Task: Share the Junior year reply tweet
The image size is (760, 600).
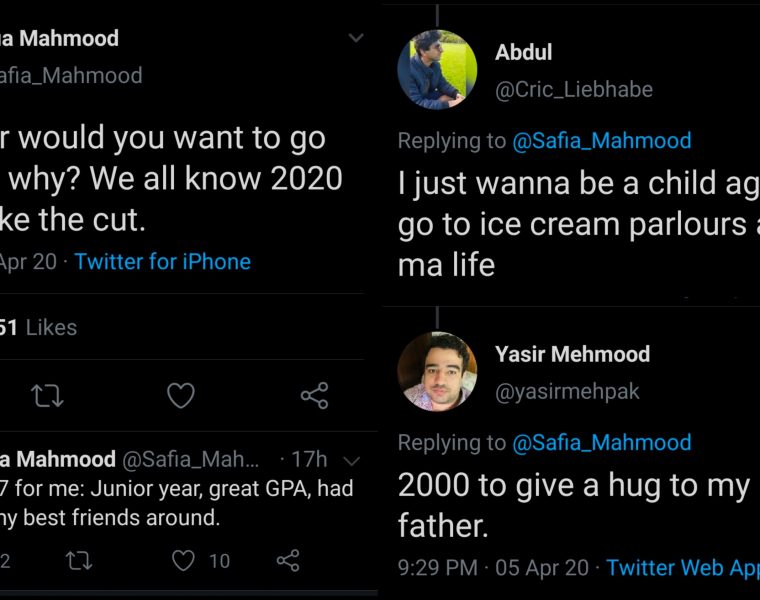Action: [288, 561]
